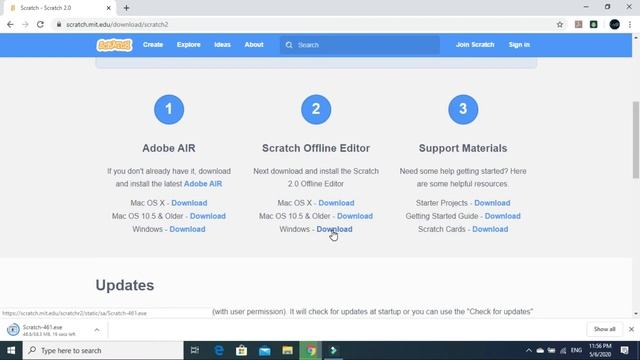Open the Windows notification center
This screenshot has height=360, width=640.
click(x=624, y=350)
